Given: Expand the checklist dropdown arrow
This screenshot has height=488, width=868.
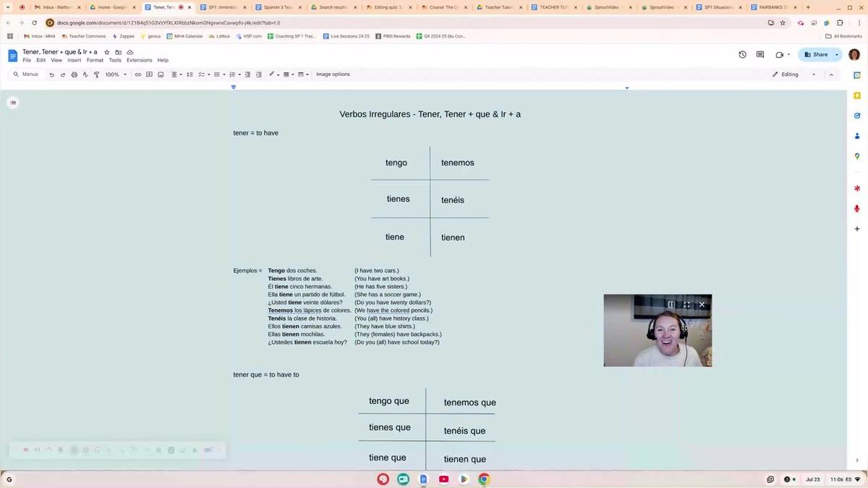Looking at the screenshot, I should pos(209,75).
